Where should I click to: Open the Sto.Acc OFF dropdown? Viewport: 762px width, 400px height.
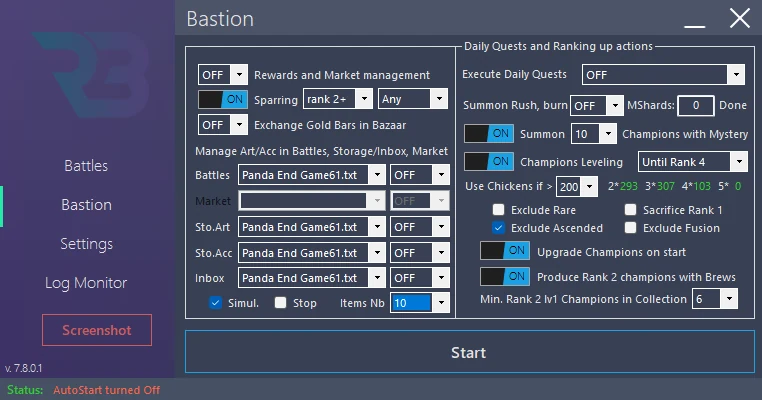coord(420,253)
